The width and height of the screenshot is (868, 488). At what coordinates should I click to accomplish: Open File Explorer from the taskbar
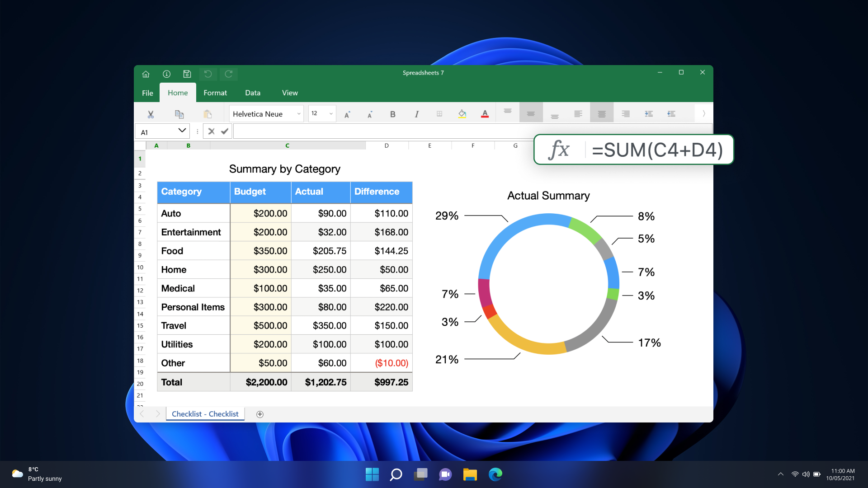click(x=470, y=474)
